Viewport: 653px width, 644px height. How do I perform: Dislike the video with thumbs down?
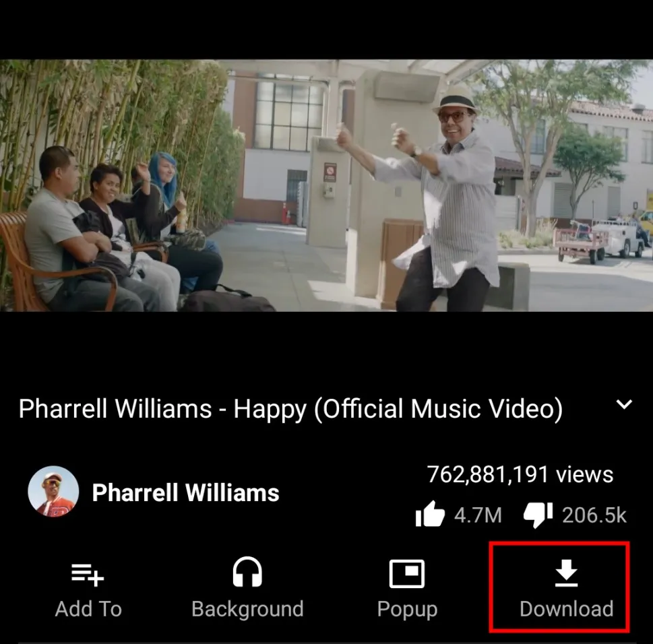click(538, 515)
